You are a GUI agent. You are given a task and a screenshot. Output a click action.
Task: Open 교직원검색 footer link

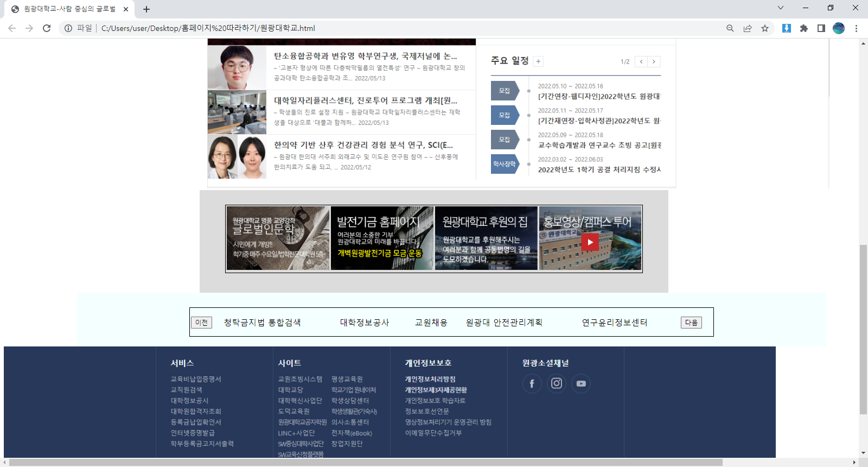point(186,390)
